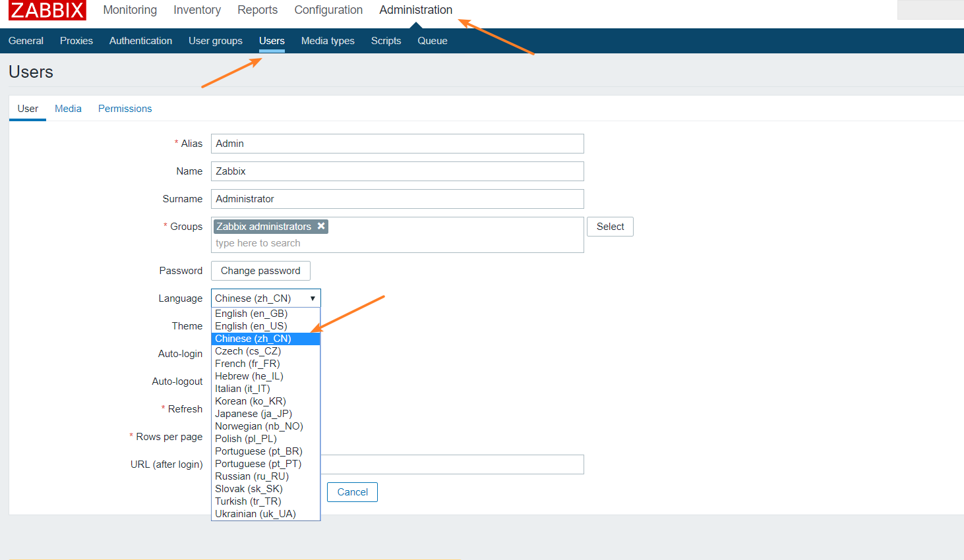Screen dimensions: 964x560
Task: Open the Authentication section
Action: click(x=140, y=40)
